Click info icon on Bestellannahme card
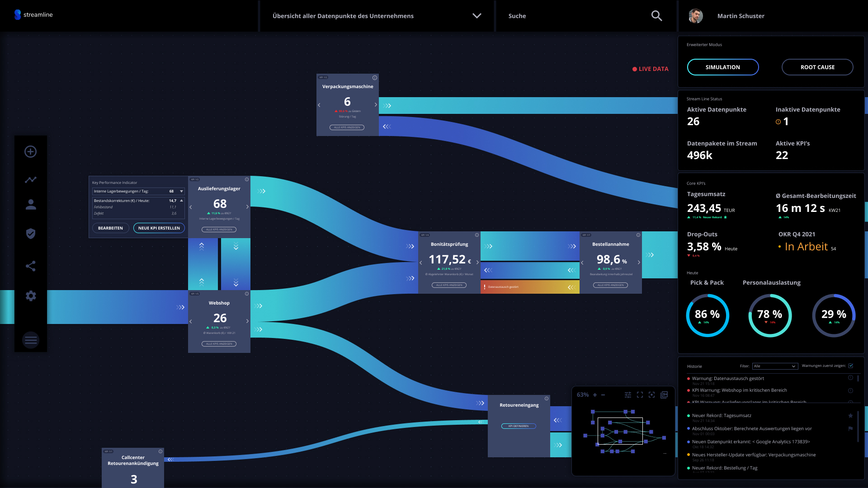 638,235
